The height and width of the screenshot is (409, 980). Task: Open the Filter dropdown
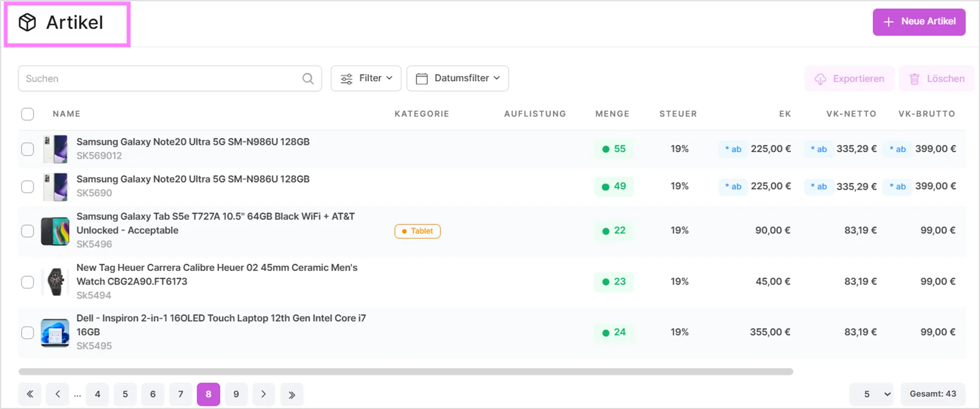tap(366, 78)
